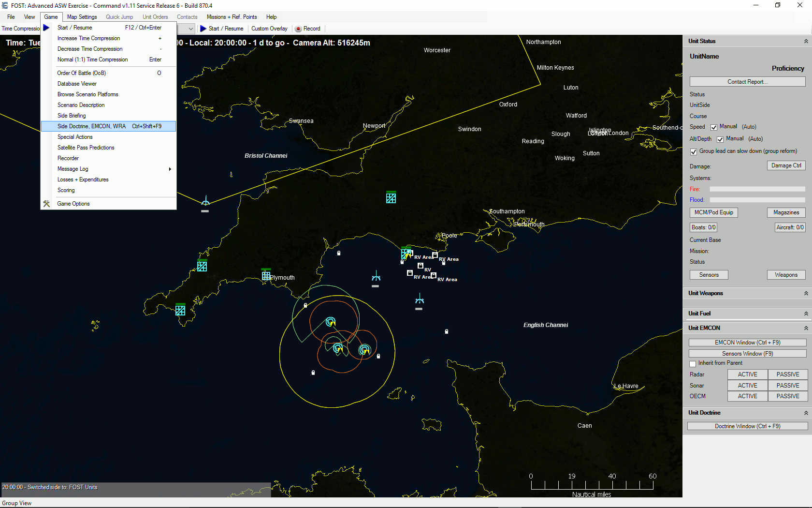The width and height of the screenshot is (812, 508).
Task: Select the cyan facility icon east of Bristol Channel
Action: [391, 197]
